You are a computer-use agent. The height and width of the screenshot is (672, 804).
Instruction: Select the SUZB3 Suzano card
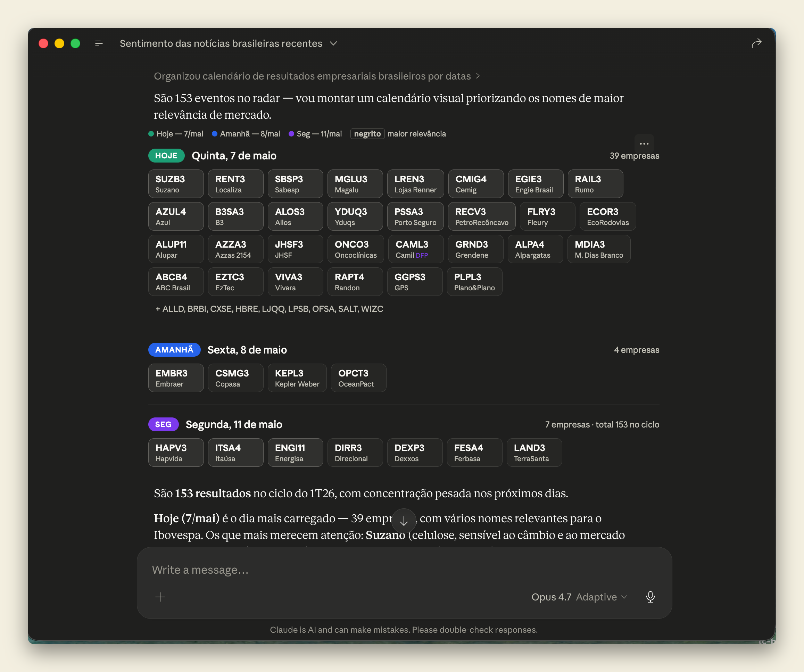click(x=176, y=184)
